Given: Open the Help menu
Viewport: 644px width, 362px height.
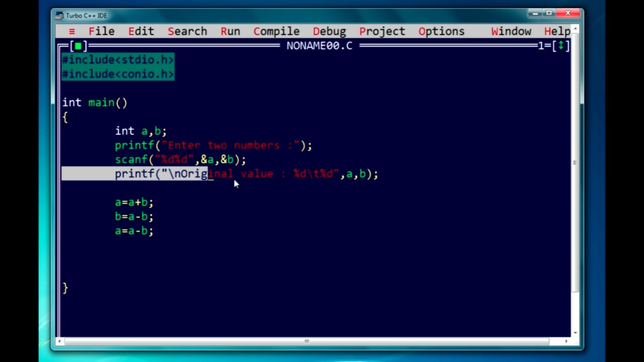Looking at the screenshot, I should point(557,31).
